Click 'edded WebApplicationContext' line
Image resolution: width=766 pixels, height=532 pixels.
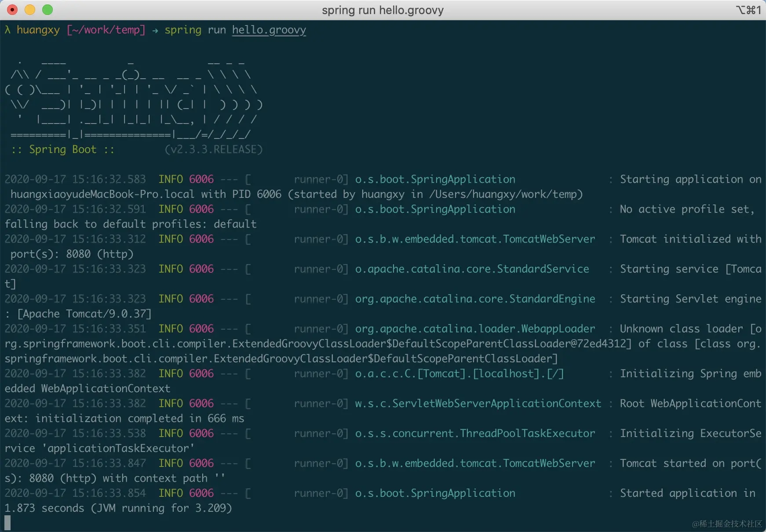[x=88, y=389]
